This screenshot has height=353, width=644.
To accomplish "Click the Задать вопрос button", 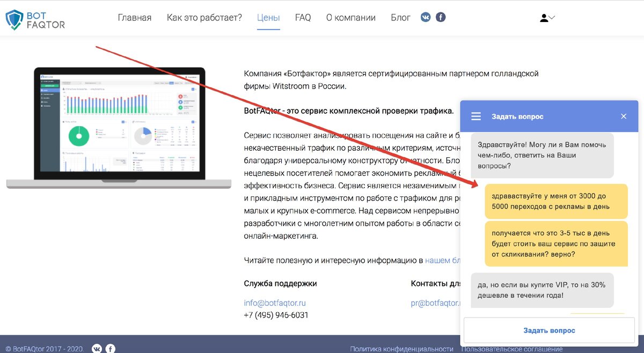I will tap(550, 330).
